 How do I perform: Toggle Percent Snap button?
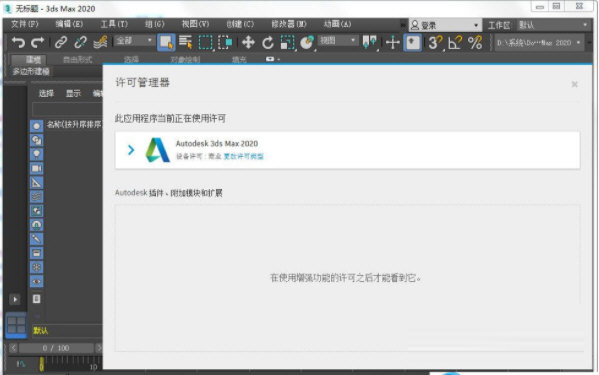pyautogui.click(x=475, y=42)
